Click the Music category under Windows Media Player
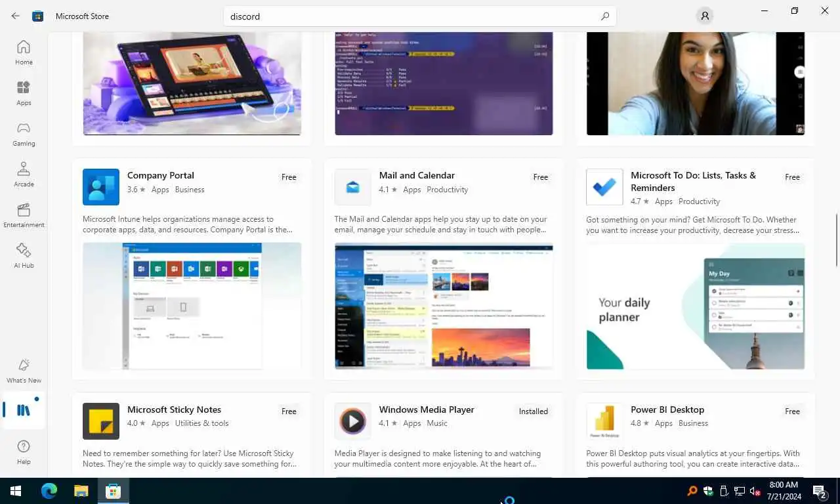The image size is (840, 504). (437, 423)
